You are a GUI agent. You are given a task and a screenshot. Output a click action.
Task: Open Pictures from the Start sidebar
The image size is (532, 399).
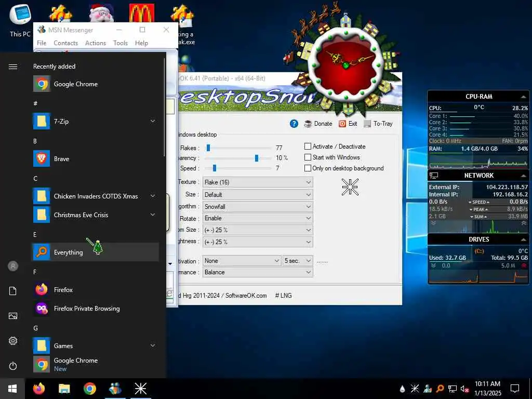pos(13,316)
